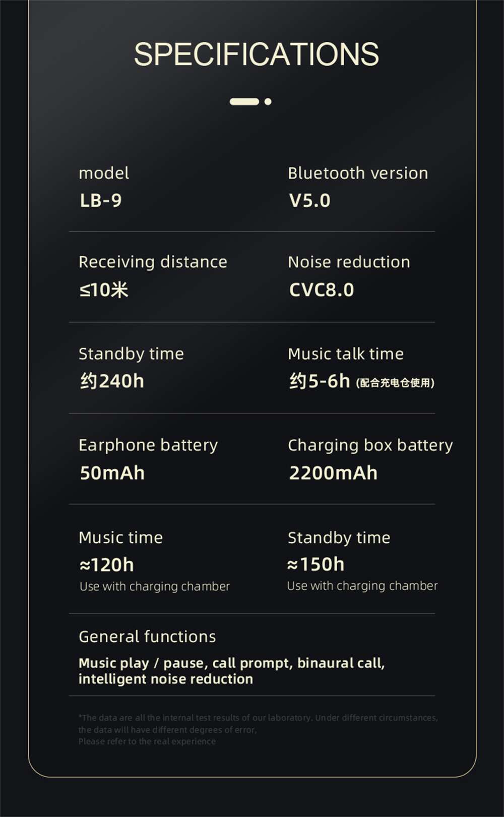504x817 pixels.
Task: Click the laboratory data disclaimer text
Action: point(258,729)
